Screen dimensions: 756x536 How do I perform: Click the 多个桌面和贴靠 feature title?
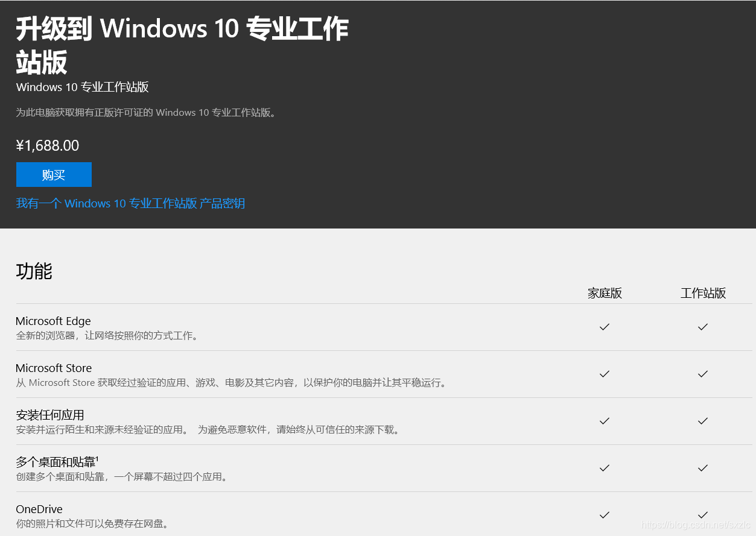[57, 462]
